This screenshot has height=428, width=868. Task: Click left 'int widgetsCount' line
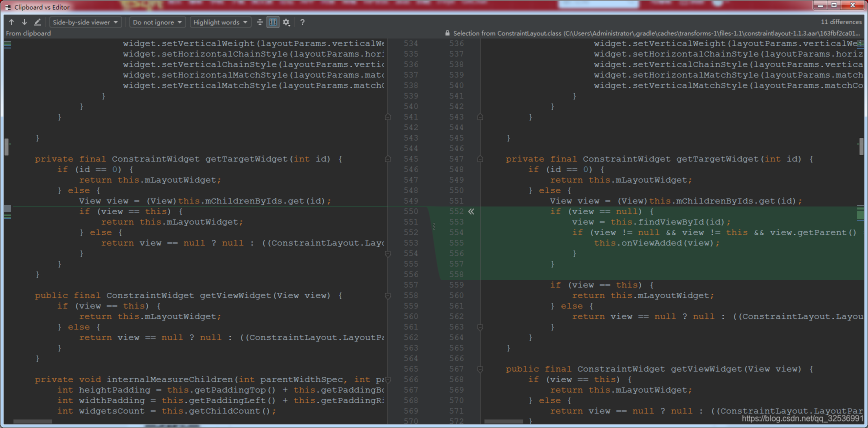[166, 411]
